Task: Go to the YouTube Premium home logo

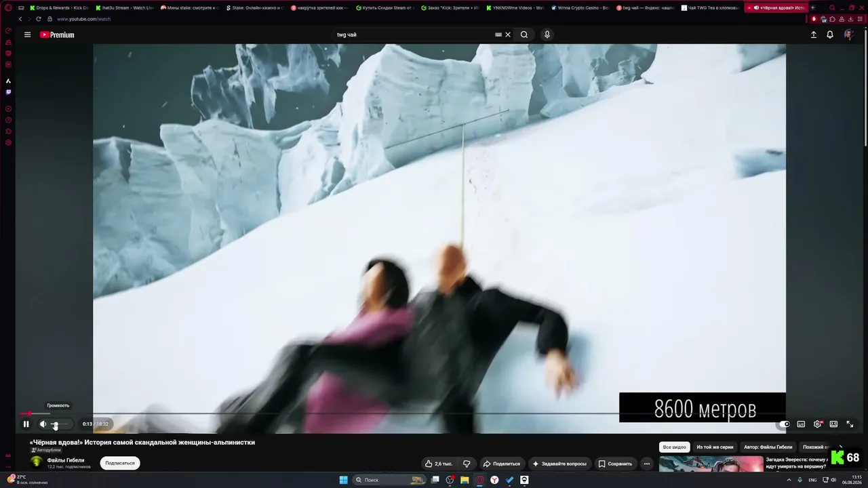Action: coord(57,35)
